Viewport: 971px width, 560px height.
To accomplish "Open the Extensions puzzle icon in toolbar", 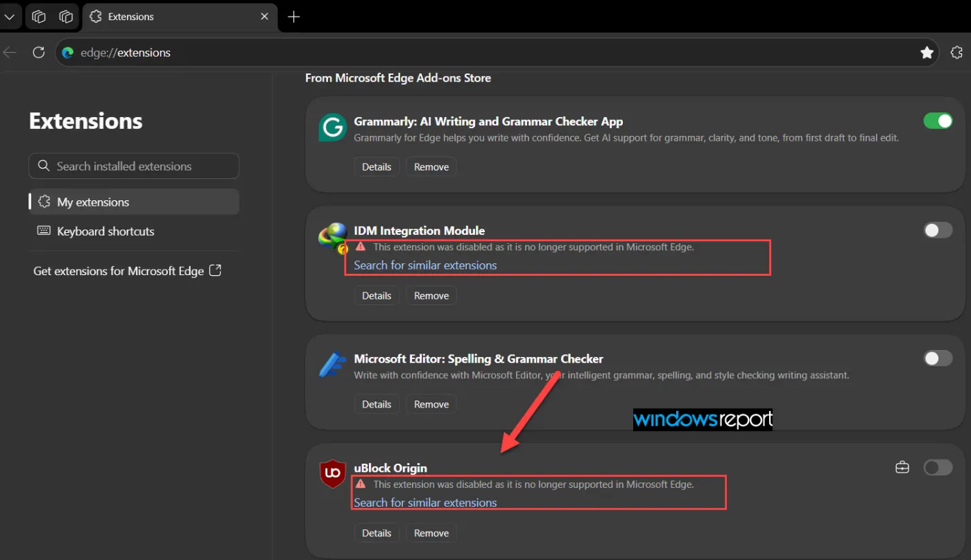I will point(956,53).
